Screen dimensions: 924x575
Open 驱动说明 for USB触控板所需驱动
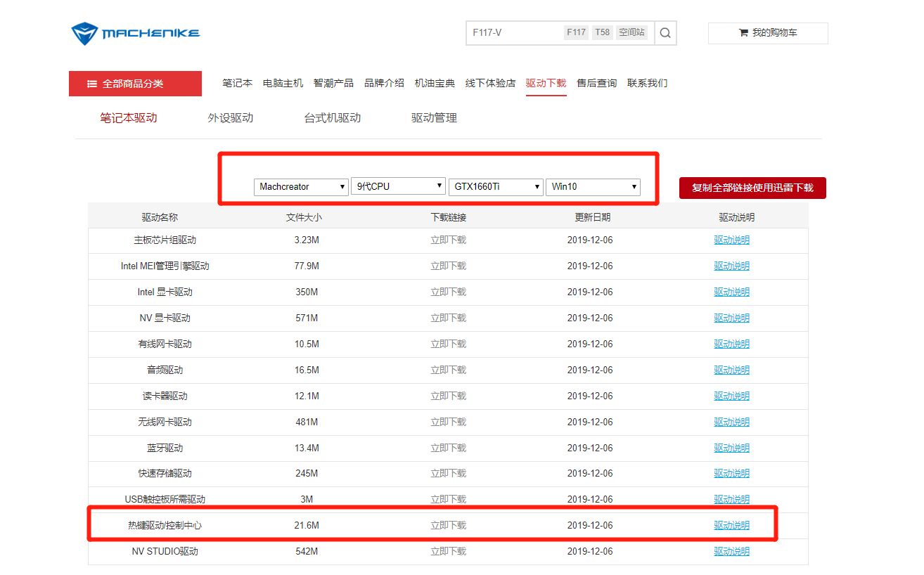pos(732,499)
